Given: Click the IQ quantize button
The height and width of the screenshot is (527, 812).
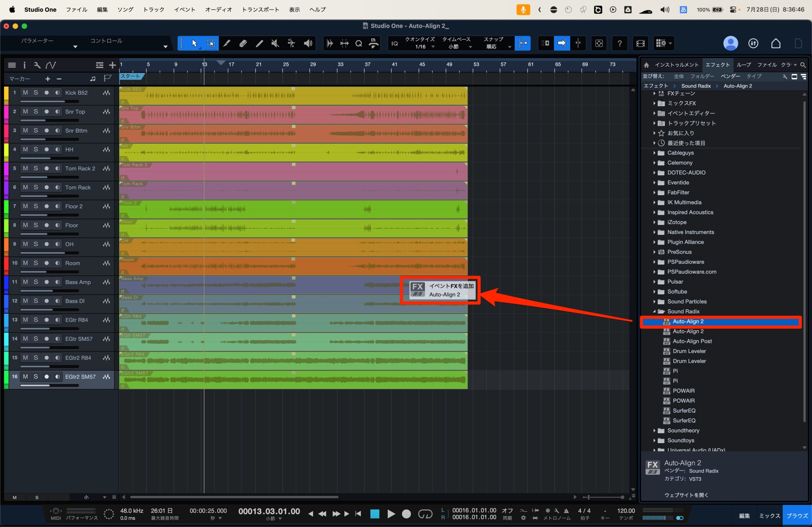Looking at the screenshot, I should coord(394,44).
